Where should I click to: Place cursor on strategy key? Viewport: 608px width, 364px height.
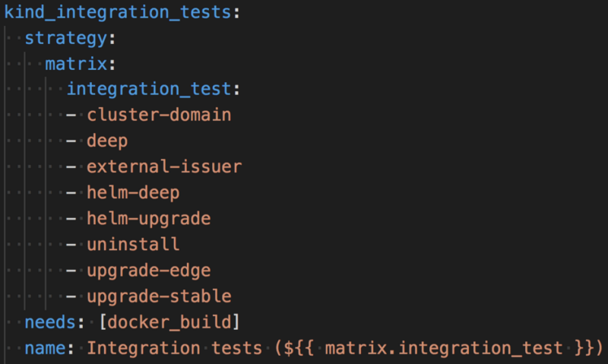pyautogui.click(x=66, y=38)
